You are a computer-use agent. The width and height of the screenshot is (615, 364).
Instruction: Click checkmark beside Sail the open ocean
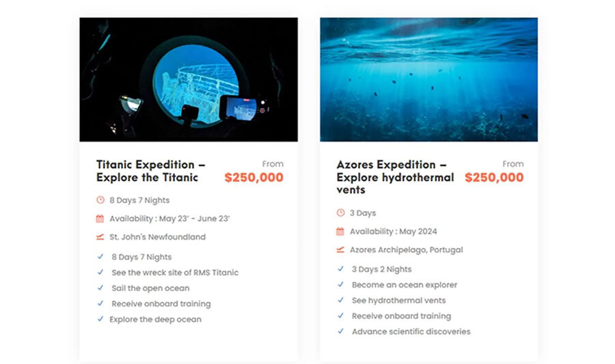[x=100, y=288]
